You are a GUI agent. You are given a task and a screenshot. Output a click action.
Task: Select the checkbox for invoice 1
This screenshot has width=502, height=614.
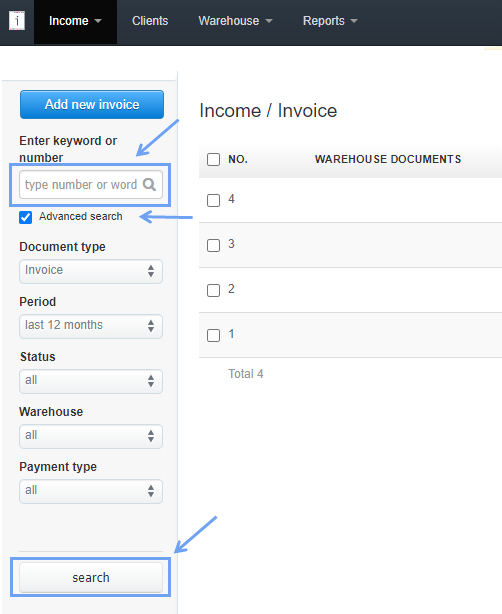click(x=213, y=336)
